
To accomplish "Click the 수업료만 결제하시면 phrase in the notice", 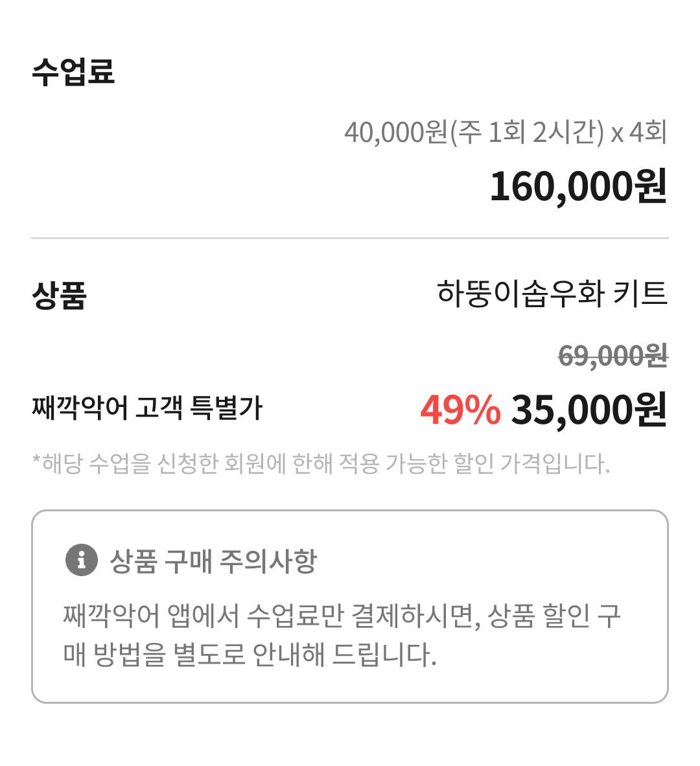I will coord(363,615).
